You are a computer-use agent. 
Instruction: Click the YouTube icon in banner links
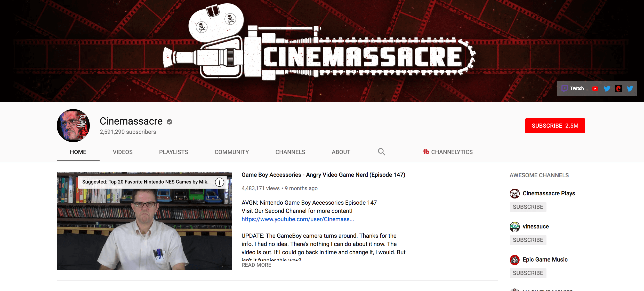tap(595, 89)
